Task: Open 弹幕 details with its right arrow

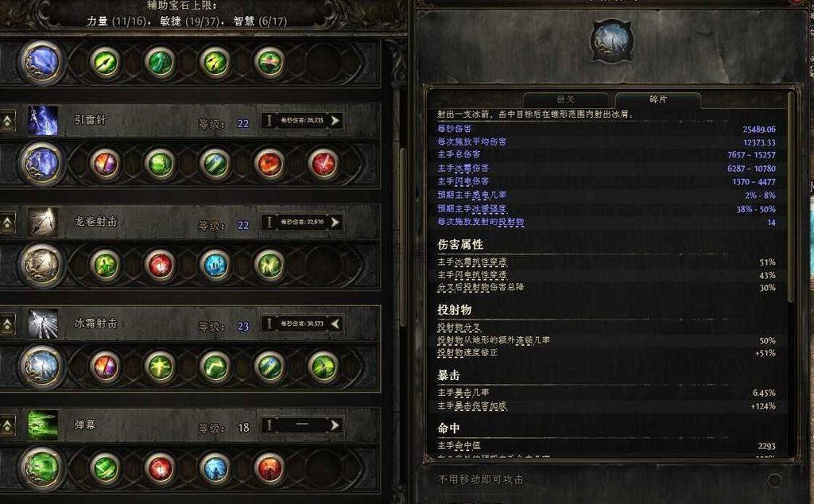Action: pos(335,425)
